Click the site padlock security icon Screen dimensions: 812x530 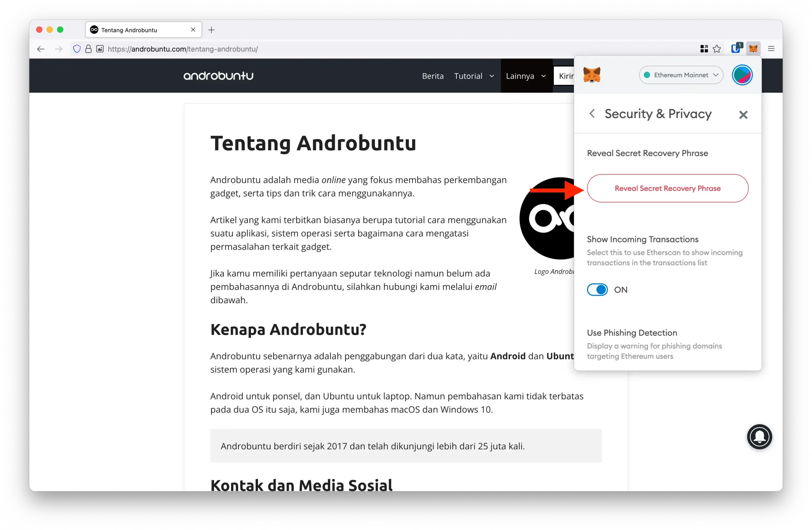(x=88, y=49)
